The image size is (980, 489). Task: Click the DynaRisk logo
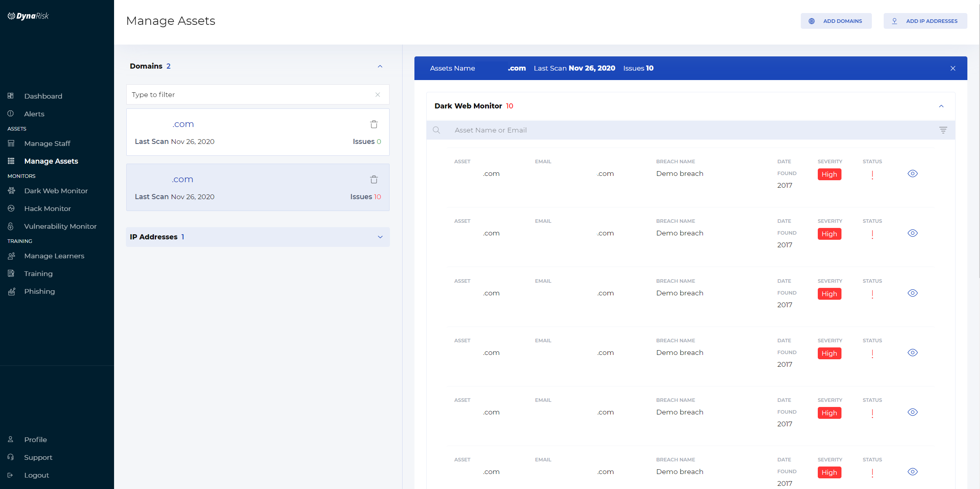28,16
